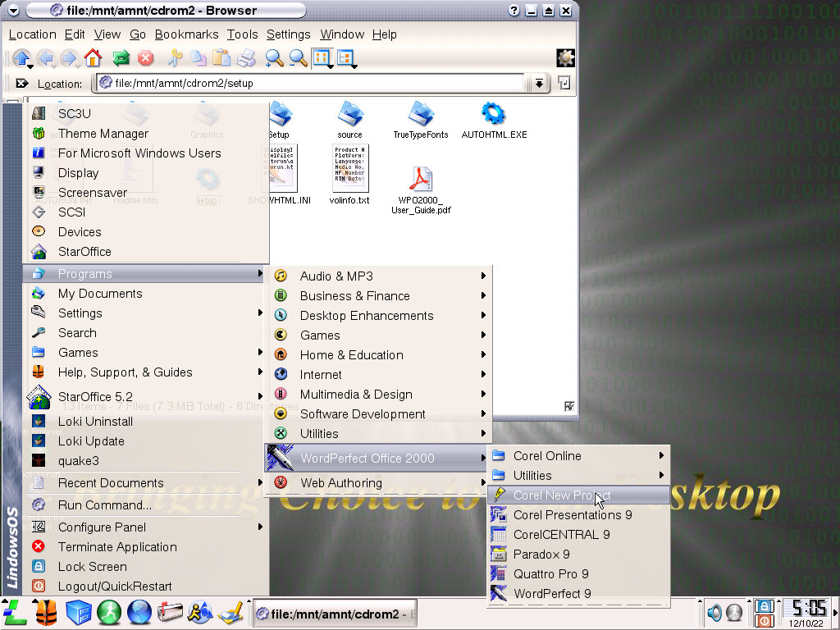
Task: Launch WordPerfect 9 from submenu
Action: 551,594
